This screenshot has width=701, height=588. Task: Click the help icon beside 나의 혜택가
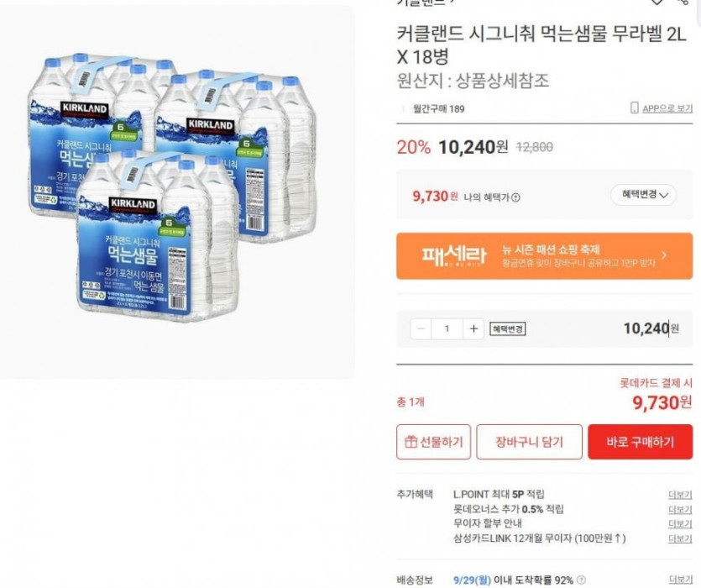(515, 197)
